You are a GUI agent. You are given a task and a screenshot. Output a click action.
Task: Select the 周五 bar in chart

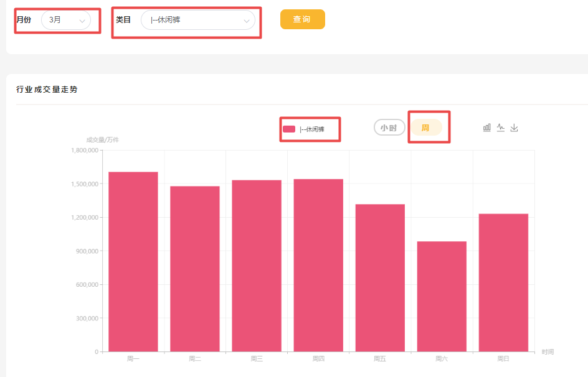point(380,277)
